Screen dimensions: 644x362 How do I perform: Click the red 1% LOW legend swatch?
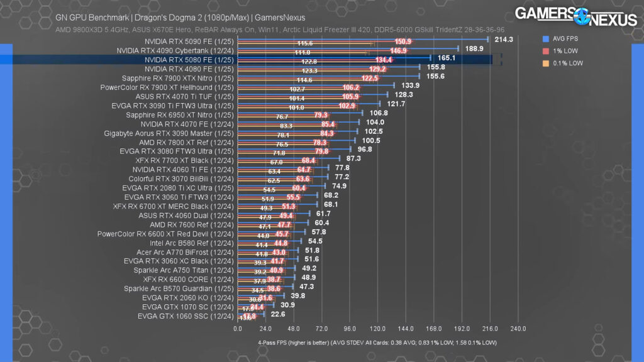546,52
